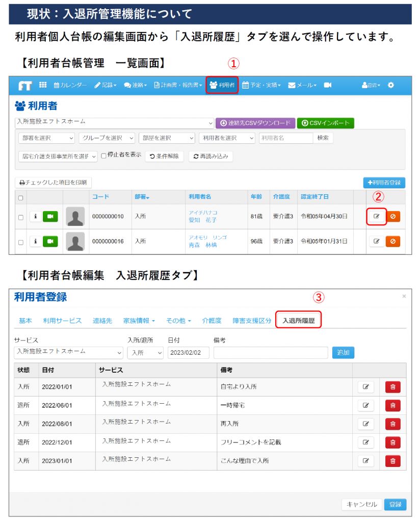Viewport: 420px width, 522px height.
Task: Click the edit pencil icon beside 令和05年04月30日
Action: 376,216
